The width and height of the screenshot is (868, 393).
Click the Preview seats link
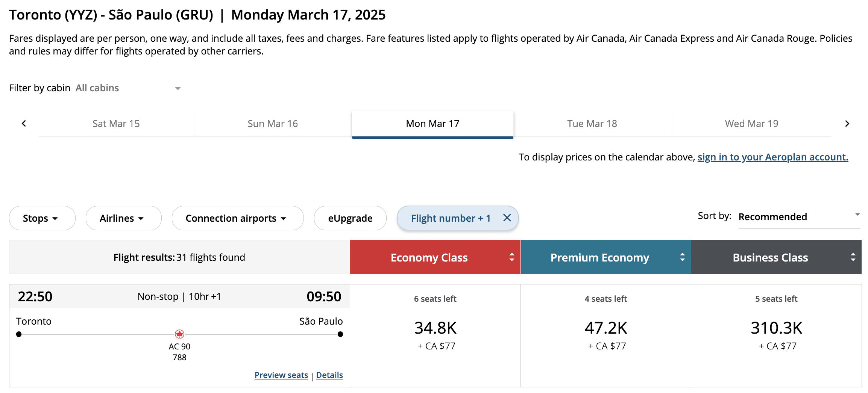pyautogui.click(x=281, y=375)
